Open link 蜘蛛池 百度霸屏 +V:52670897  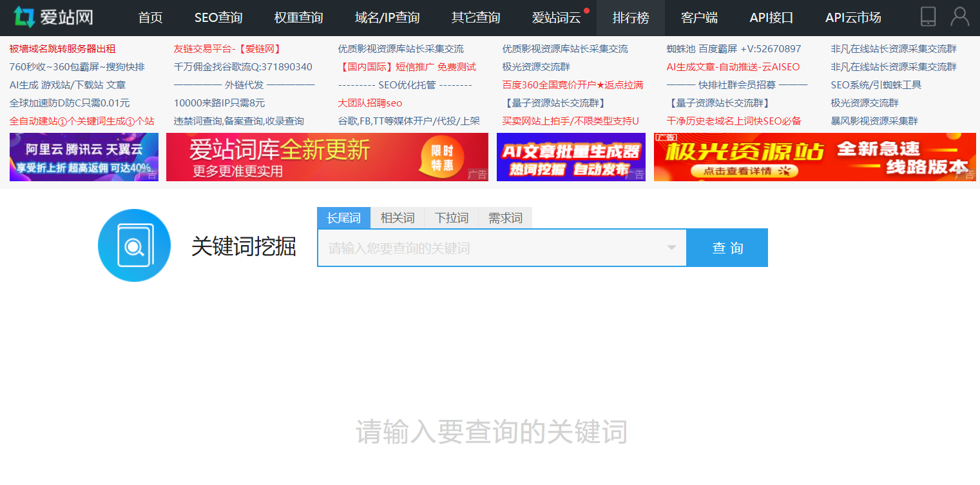(734, 49)
